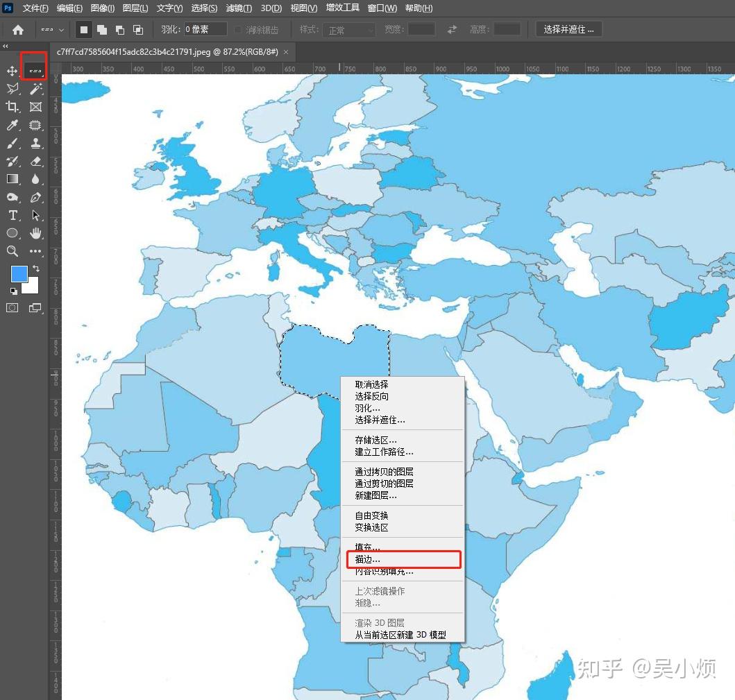
Task: Select the Eyedropper tool
Action: (x=12, y=125)
